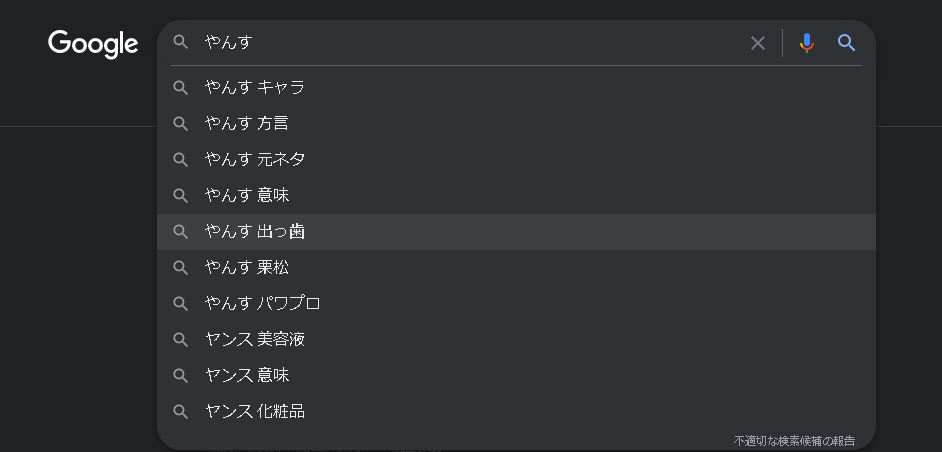Viewport: 942px width, 452px height.
Task: Pick suggestion やんす 意味
Action: pyautogui.click(x=516, y=196)
